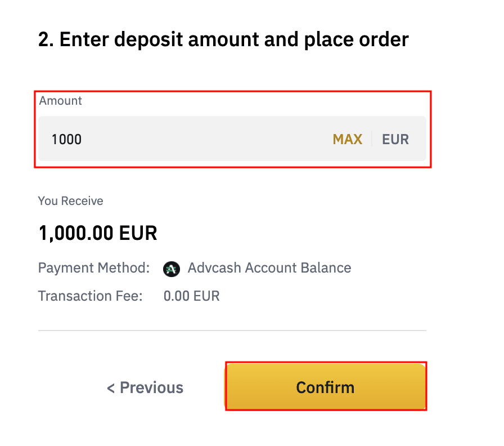The height and width of the screenshot is (446, 504).
Task: Click the left chevron before Previous
Action: coord(111,388)
